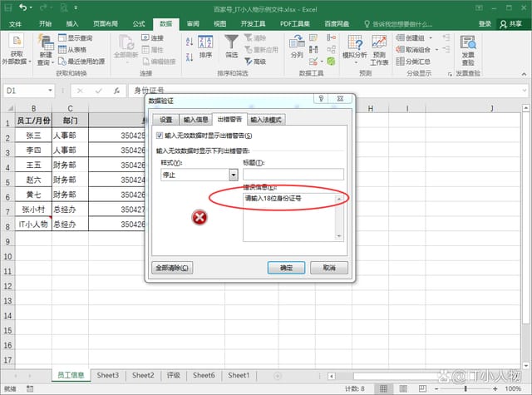Add a new sheet with plus button
The height and width of the screenshot is (395, 532).
tap(277, 376)
